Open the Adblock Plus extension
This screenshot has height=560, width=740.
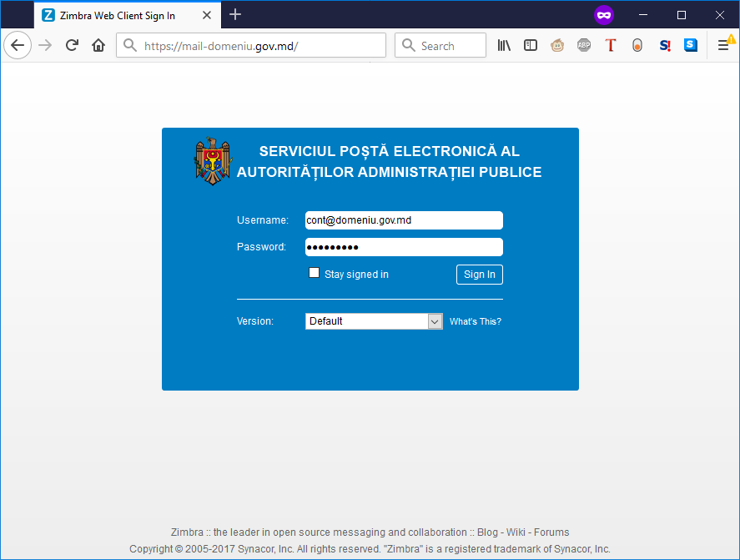[x=583, y=45]
